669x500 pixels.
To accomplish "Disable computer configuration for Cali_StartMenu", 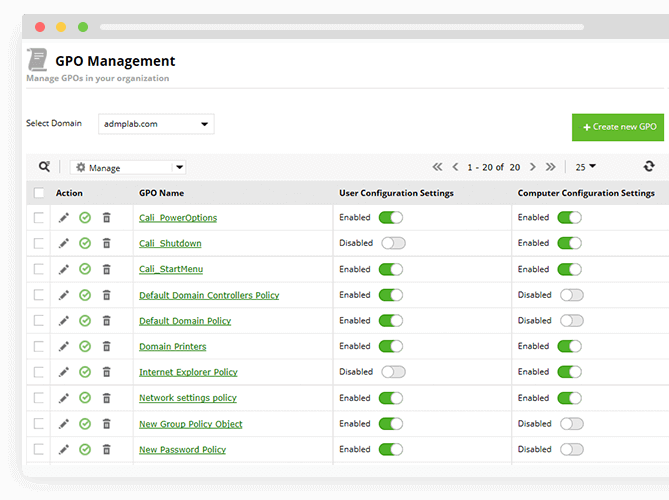I will [x=569, y=269].
